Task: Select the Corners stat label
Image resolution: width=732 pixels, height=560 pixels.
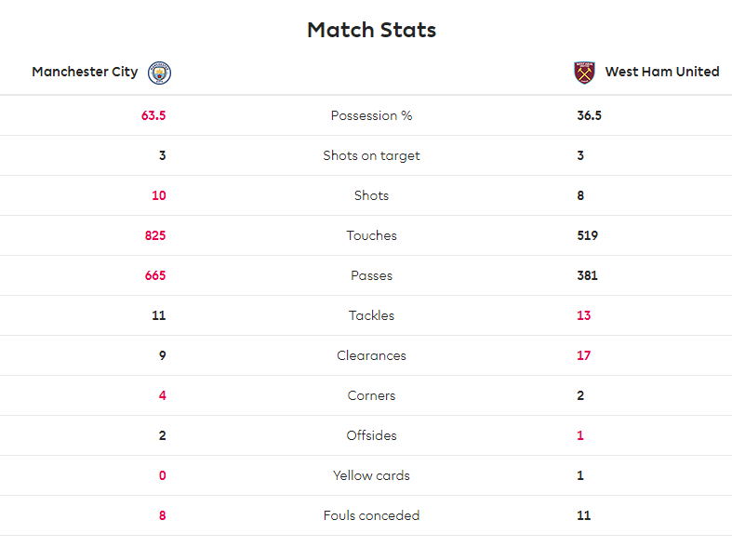Action: 372,395
